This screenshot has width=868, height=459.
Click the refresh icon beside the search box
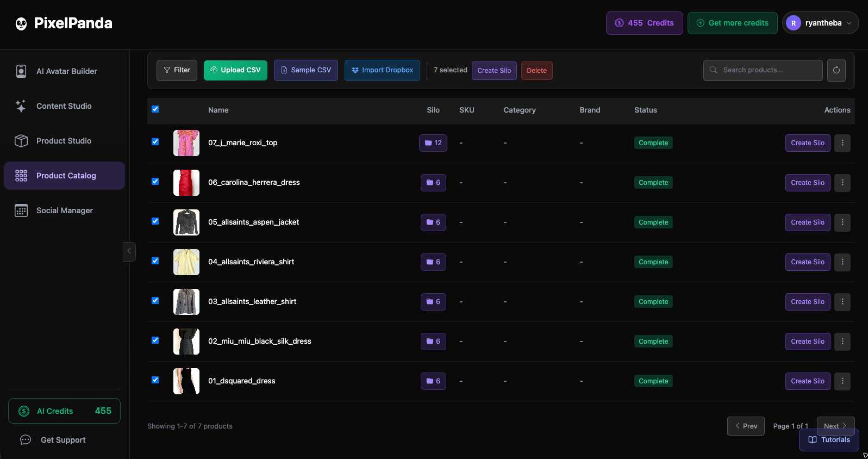[x=836, y=70]
